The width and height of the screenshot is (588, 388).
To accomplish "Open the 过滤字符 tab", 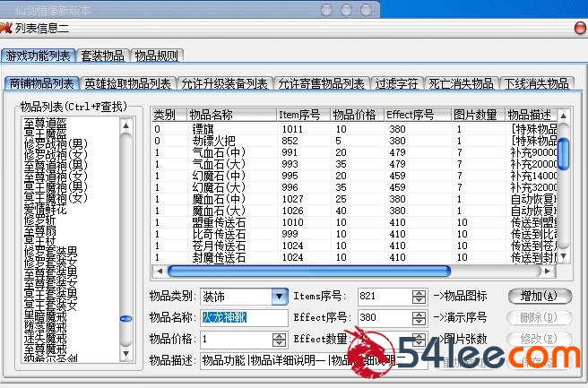I will [397, 83].
